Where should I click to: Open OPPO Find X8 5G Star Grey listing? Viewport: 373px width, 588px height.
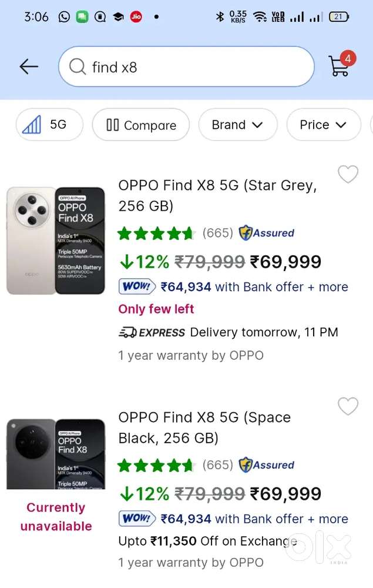217,196
